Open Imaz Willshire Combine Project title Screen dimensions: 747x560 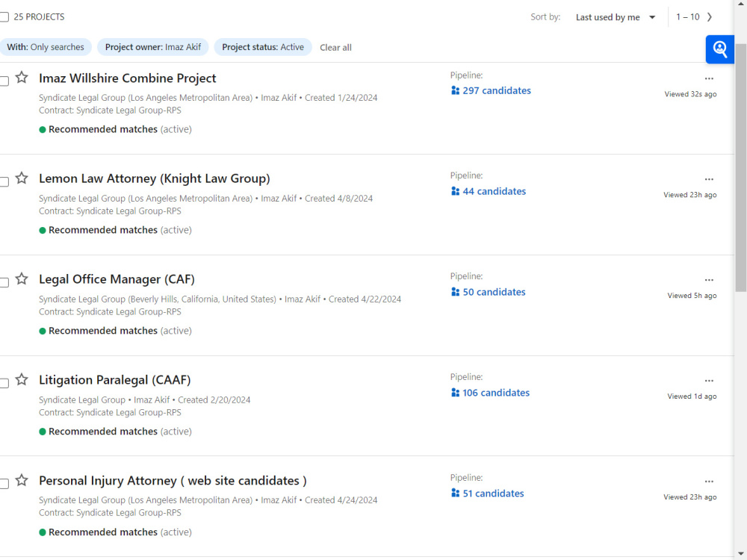(127, 78)
